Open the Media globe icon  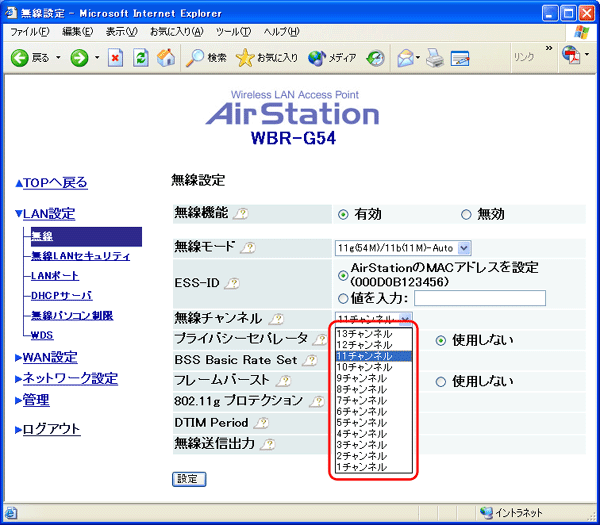click(317, 58)
